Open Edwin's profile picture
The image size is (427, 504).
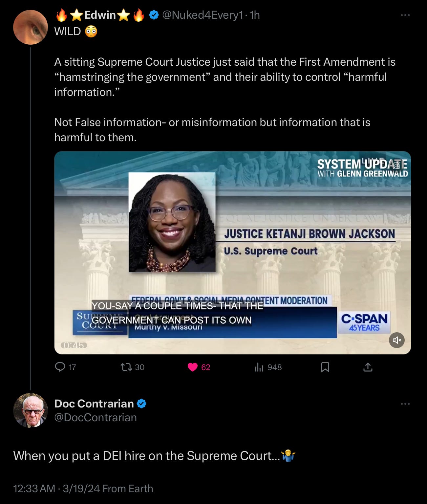tap(31, 27)
